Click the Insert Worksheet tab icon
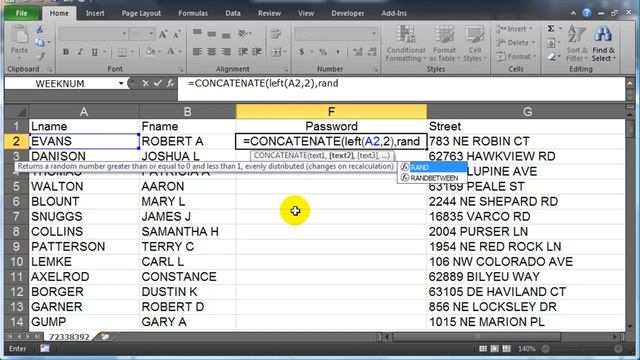640x360 pixels. (105, 337)
